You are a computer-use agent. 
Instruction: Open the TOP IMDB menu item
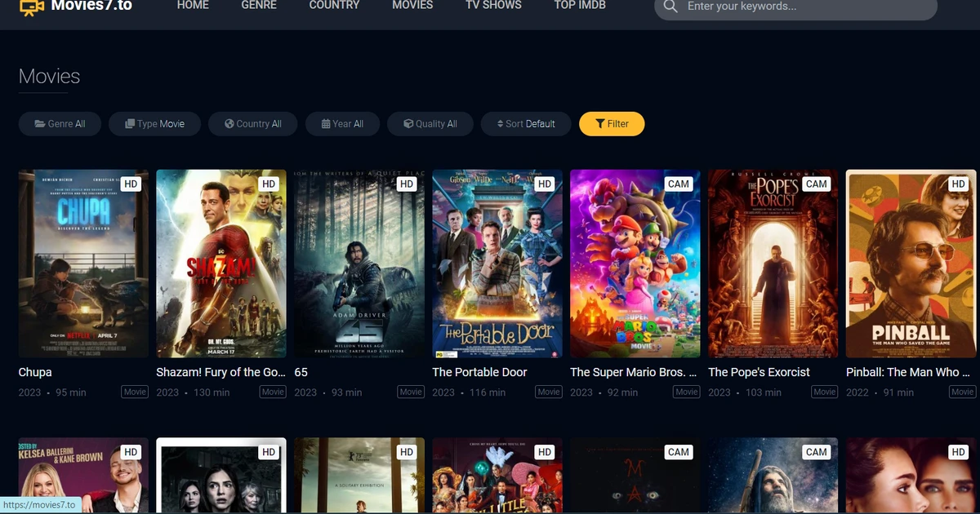580,6
